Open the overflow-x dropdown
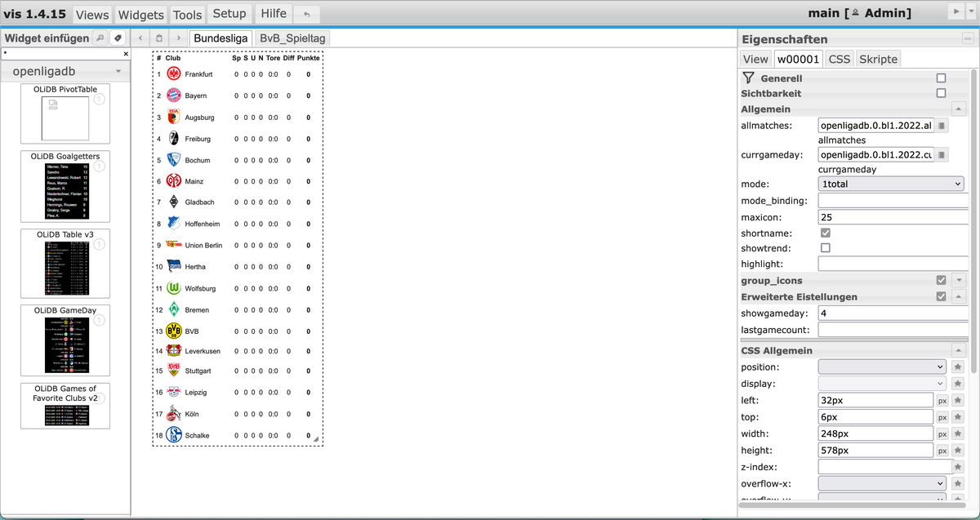The width and height of the screenshot is (980, 520). point(883,484)
